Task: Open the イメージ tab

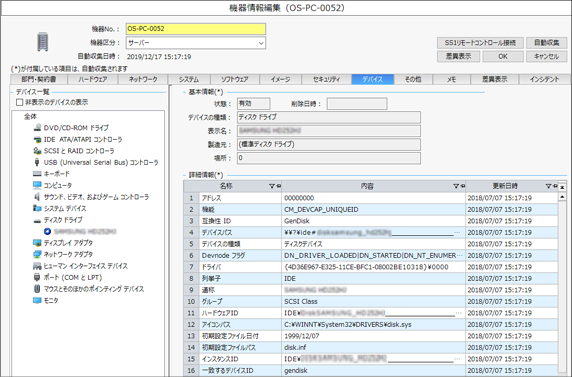Action: tap(281, 79)
